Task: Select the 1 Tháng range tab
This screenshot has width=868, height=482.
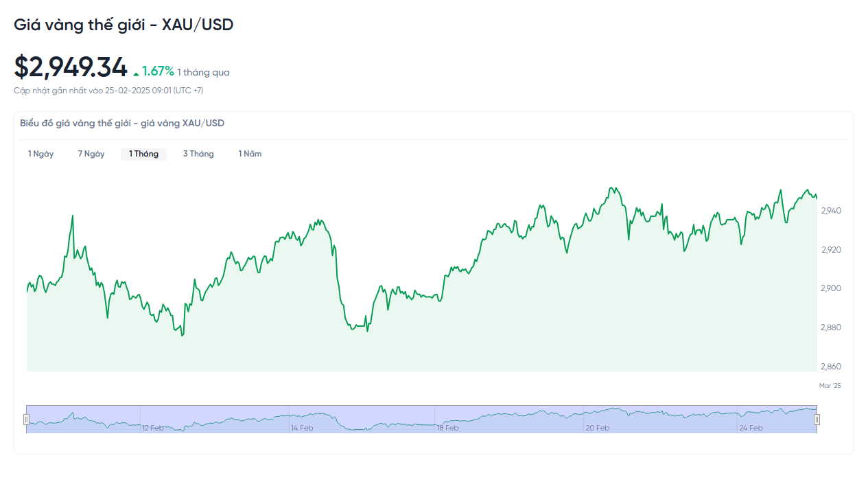Action: click(143, 154)
